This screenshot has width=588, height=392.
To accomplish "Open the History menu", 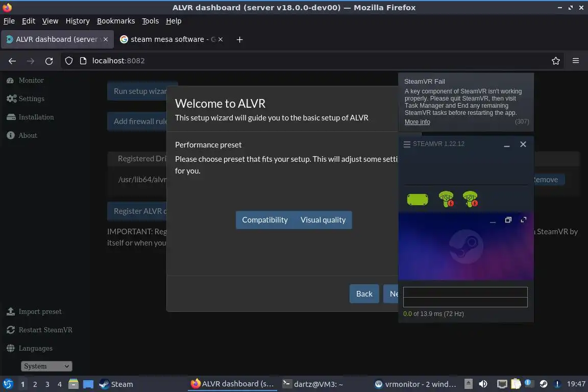I will (x=78, y=21).
